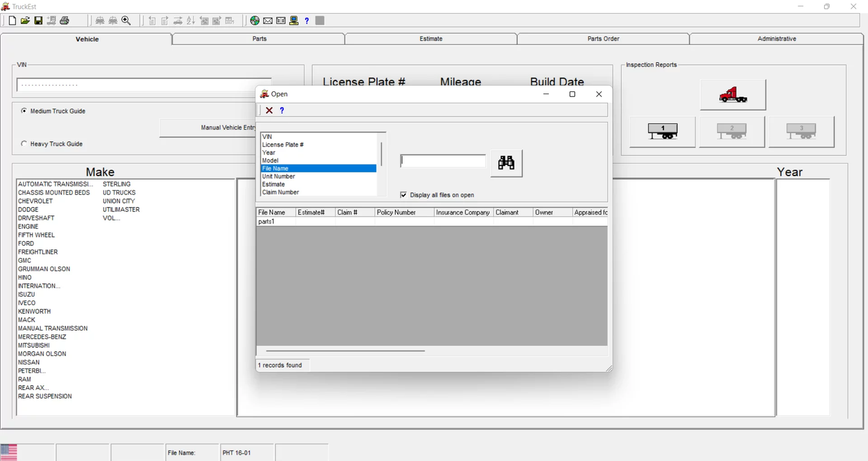
Task: Open the parts1 file from the results list
Action: (x=267, y=221)
